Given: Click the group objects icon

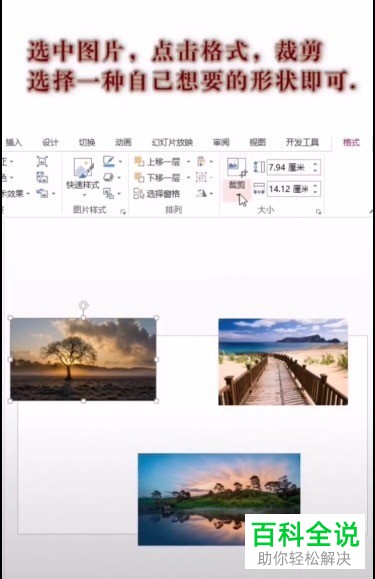Looking at the screenshot, I should coord(201,177).
